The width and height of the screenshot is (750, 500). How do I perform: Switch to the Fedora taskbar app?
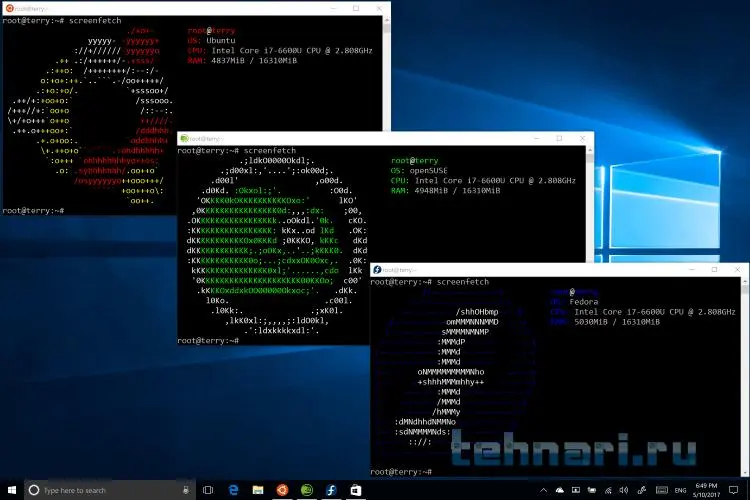pos(331,490)
